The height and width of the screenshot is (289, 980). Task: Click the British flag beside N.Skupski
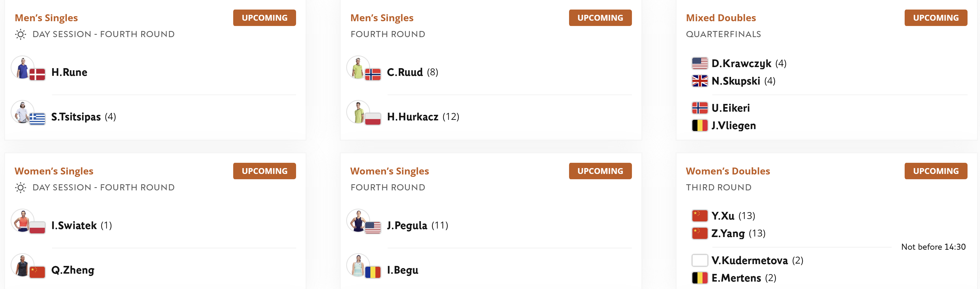coord(700,81)
